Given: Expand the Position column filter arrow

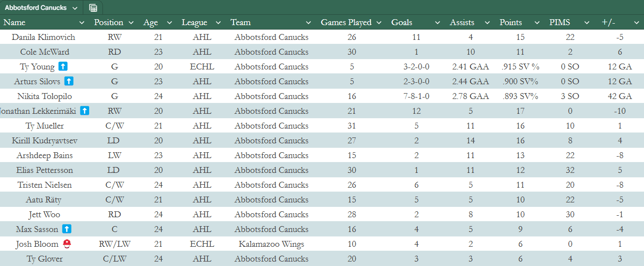Looking at the screenshot, I should 131,23.
